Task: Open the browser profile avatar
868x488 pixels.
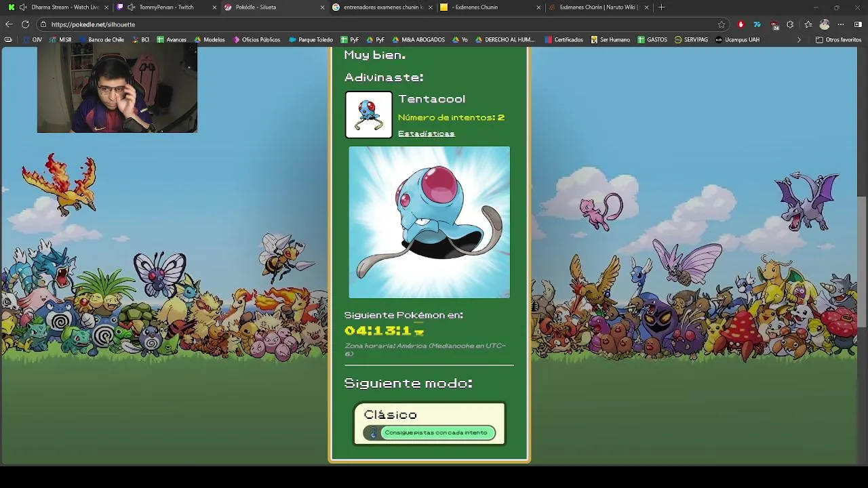Action: click(825, 24)
